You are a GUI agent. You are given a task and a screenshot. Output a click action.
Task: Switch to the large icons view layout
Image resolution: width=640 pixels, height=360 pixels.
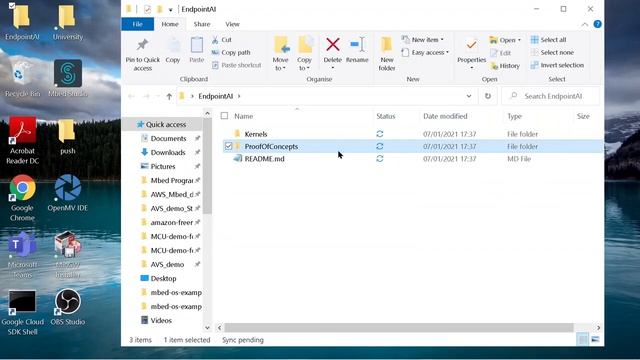click(x=596, y=339)
